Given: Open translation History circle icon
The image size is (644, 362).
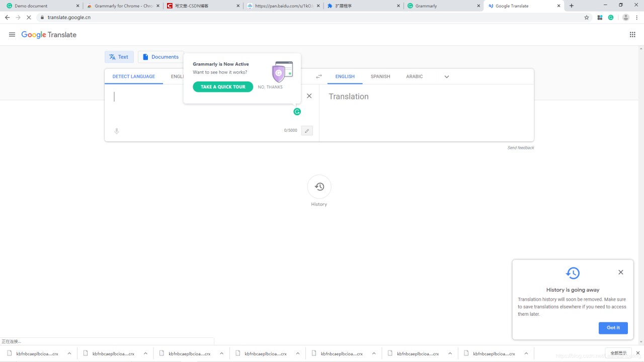Looking at the screenshot, I should (319, 187).
